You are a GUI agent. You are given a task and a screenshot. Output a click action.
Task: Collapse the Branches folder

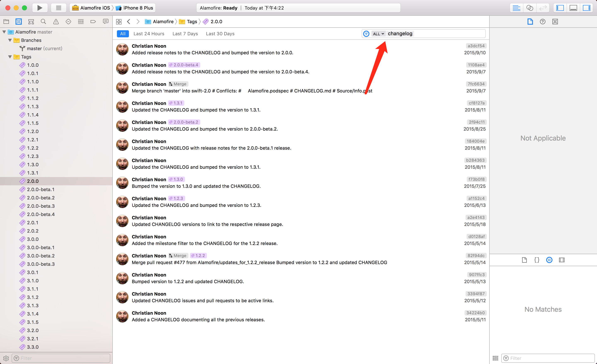[x=10, y=40]
